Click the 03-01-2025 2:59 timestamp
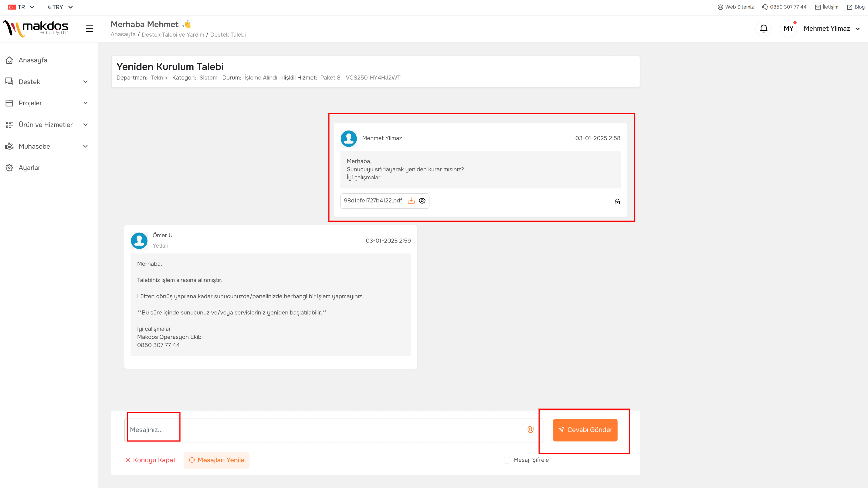Image resolution: width=868 pixels, height=488 pixels. (388, 240)
